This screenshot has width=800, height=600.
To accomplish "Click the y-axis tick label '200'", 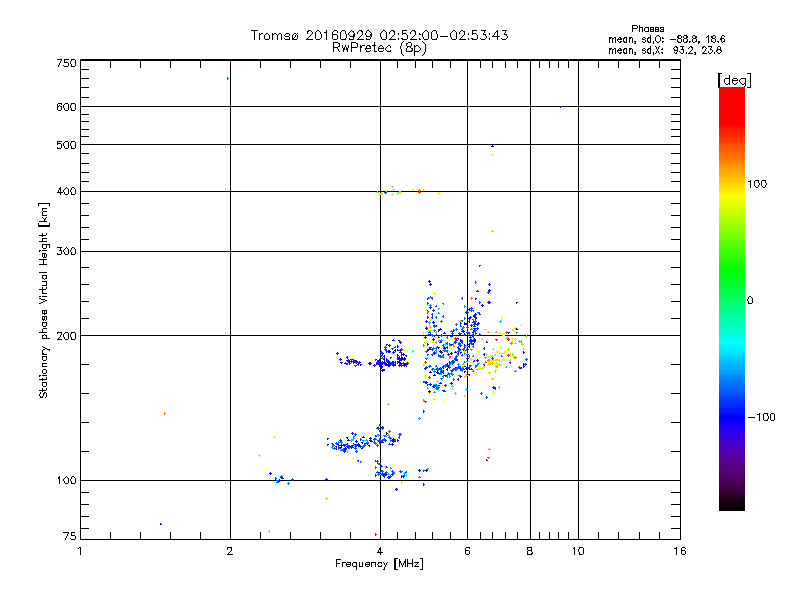I will 66,336.
